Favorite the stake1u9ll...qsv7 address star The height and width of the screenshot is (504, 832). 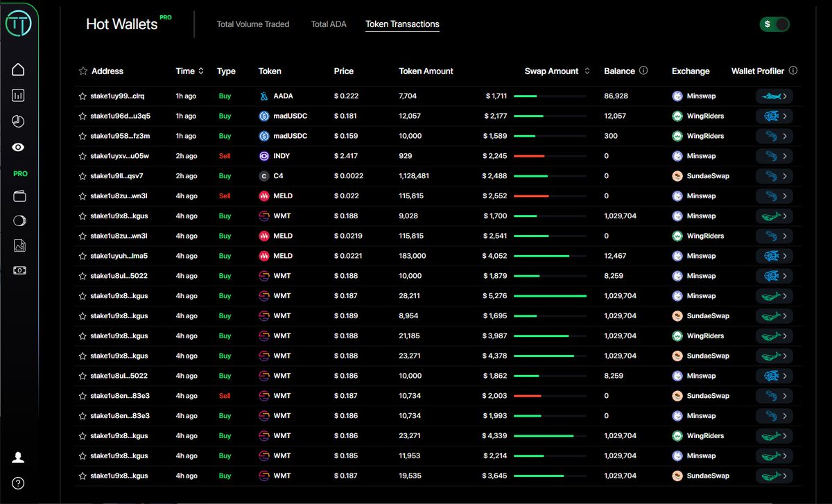[83, 176]
